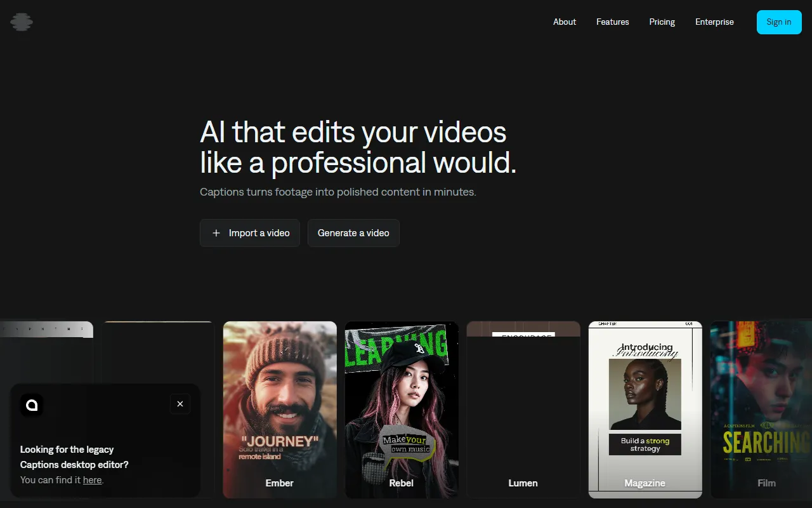Follow the 'here' link for the legacy editor

click(x=92, y=480)
